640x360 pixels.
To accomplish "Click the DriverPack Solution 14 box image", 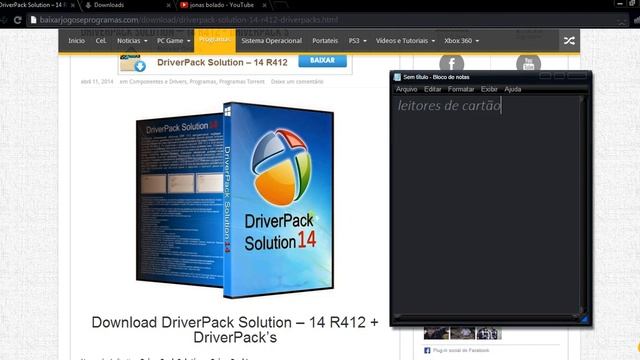I will (x=235, y=200).
